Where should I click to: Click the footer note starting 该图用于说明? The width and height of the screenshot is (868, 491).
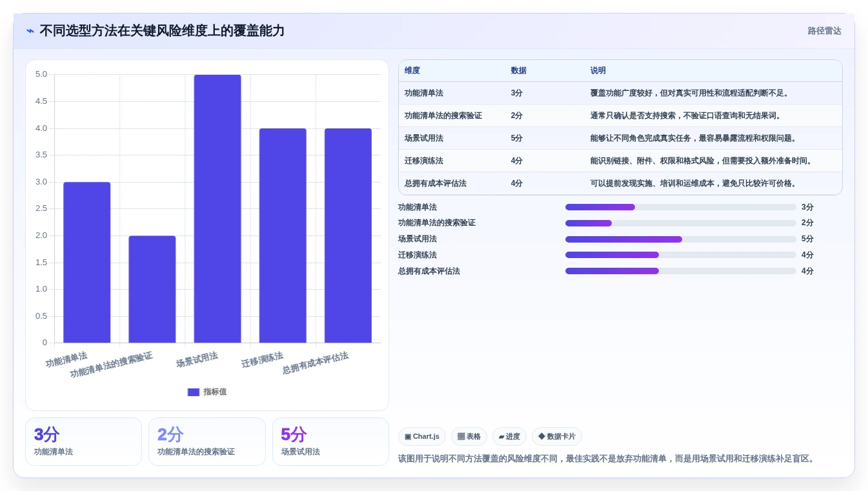608,459
